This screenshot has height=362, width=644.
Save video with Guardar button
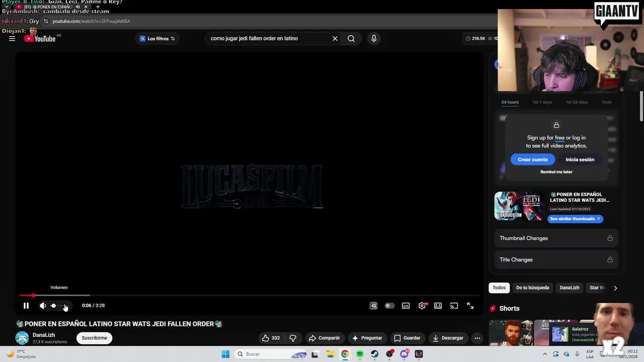click(407, 338)
